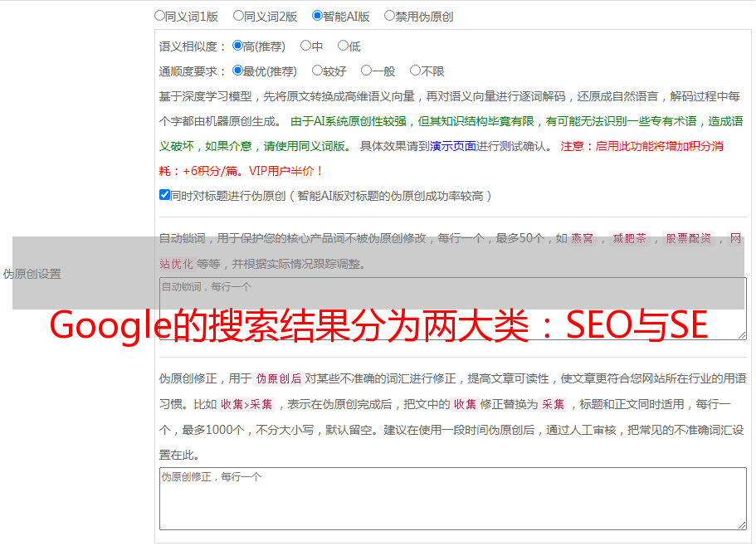Click the 伪原创设置 section label

coord(32,274)
